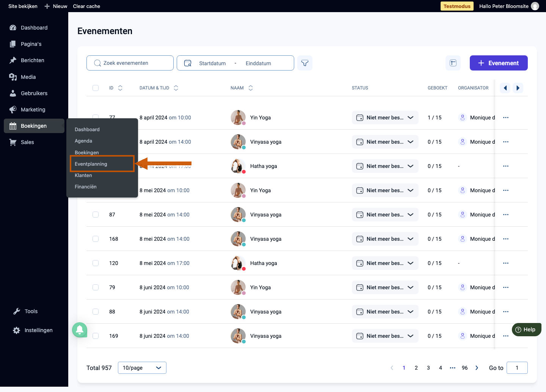546x392 pixels.
Task: Click next page arrow in pagination
Action: 477,368
